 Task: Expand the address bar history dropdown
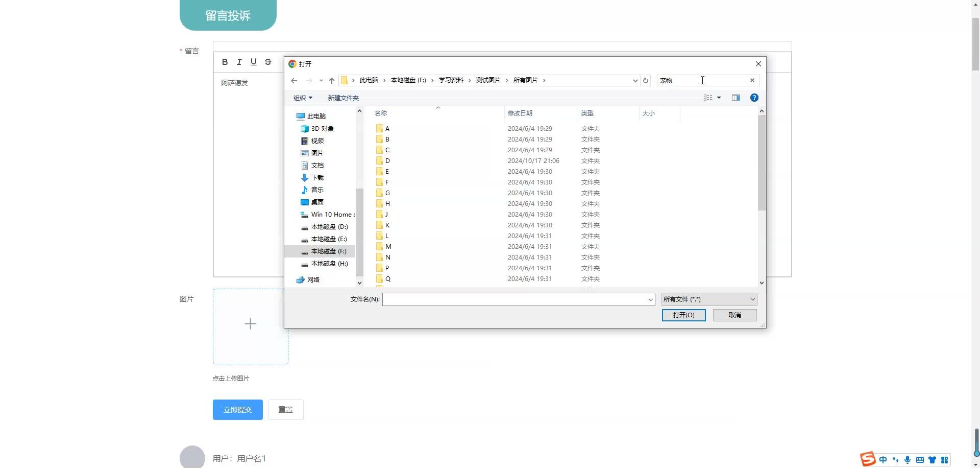[x=635, y=80]
